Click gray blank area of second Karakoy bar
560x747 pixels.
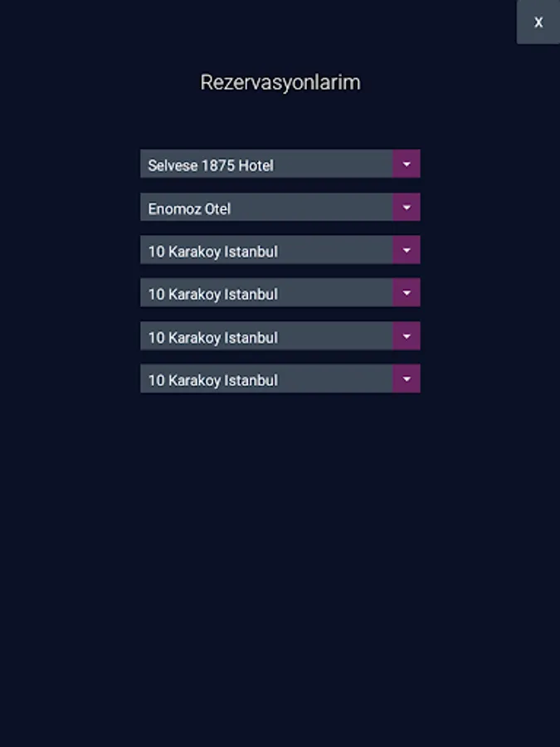point(335,292)
